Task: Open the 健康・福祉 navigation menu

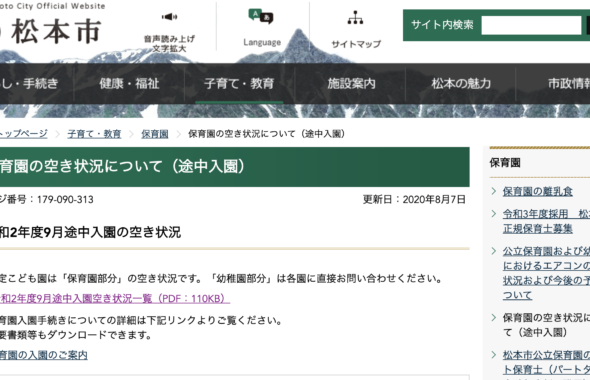Action: (129, 84)
